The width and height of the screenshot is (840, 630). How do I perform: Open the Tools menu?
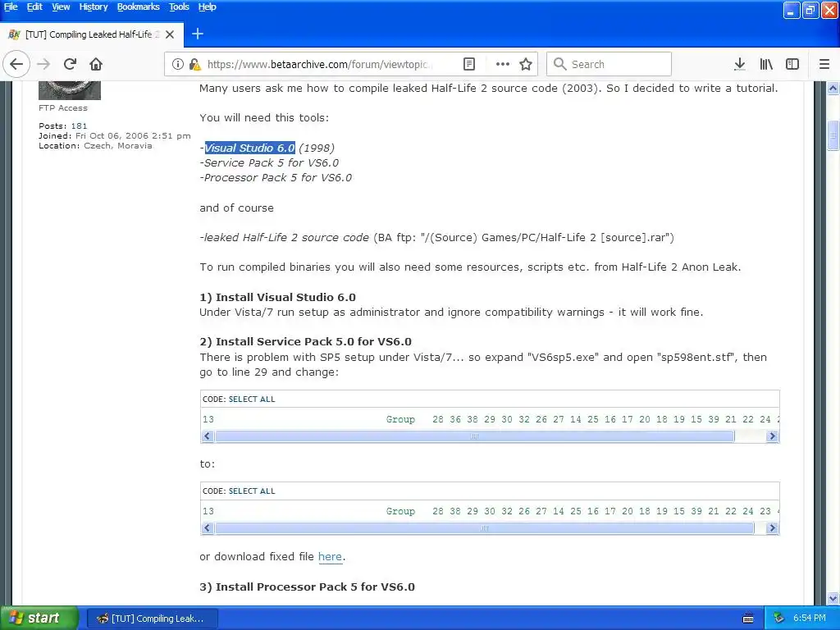(x=179, y=7)
